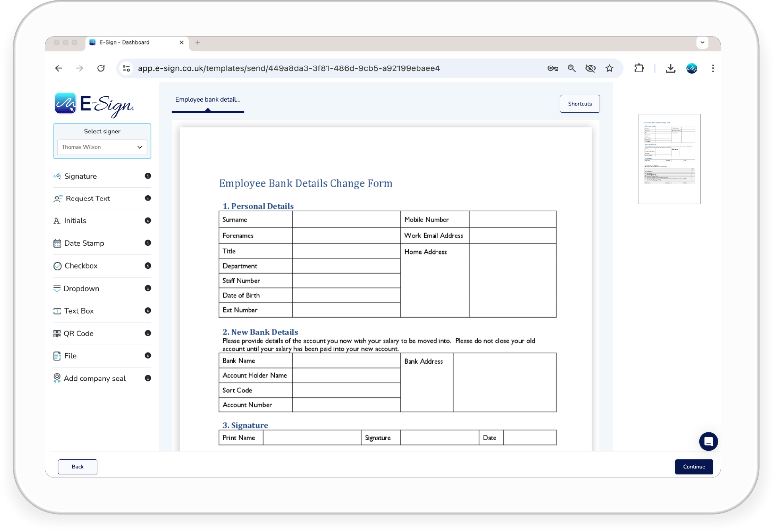Image resolution: width=774 pixels, height=532 pixels.
Task: Click the Continue button
Action: tap(694, 467)
